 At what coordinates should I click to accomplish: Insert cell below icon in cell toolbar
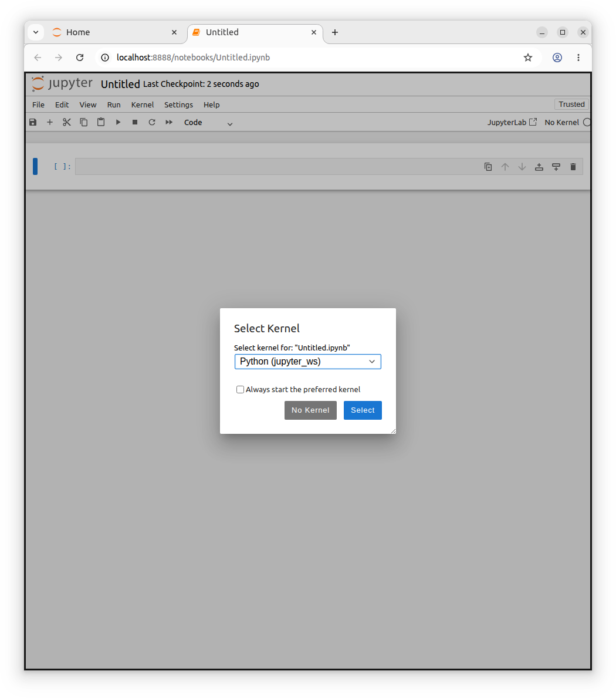(556, 167)
